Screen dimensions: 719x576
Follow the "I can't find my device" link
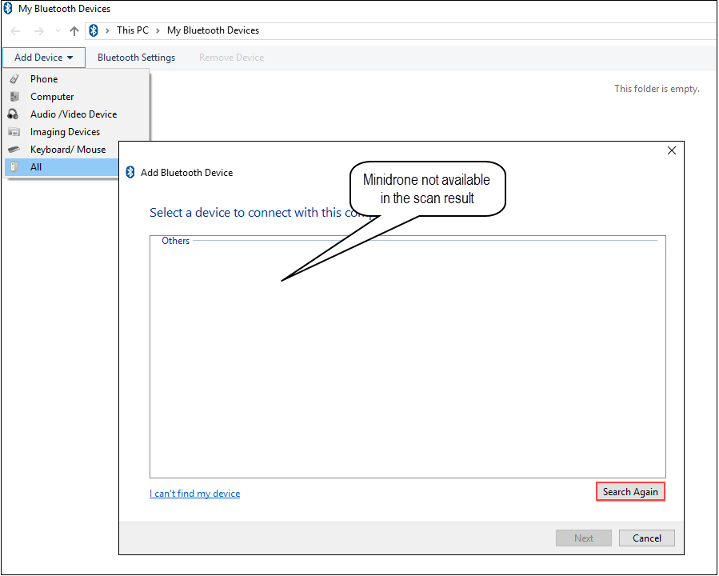click(194, 494)
